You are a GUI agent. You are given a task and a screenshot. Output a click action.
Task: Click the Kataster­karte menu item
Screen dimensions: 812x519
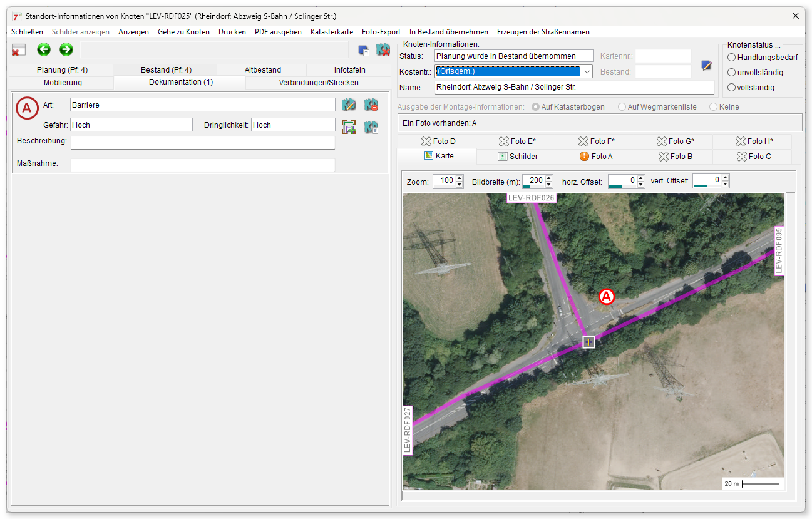332,32
